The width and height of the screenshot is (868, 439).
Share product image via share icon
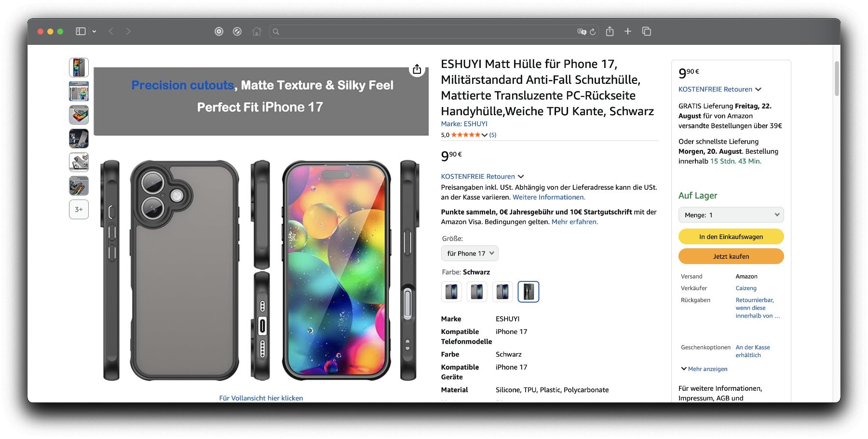(417, 69)
